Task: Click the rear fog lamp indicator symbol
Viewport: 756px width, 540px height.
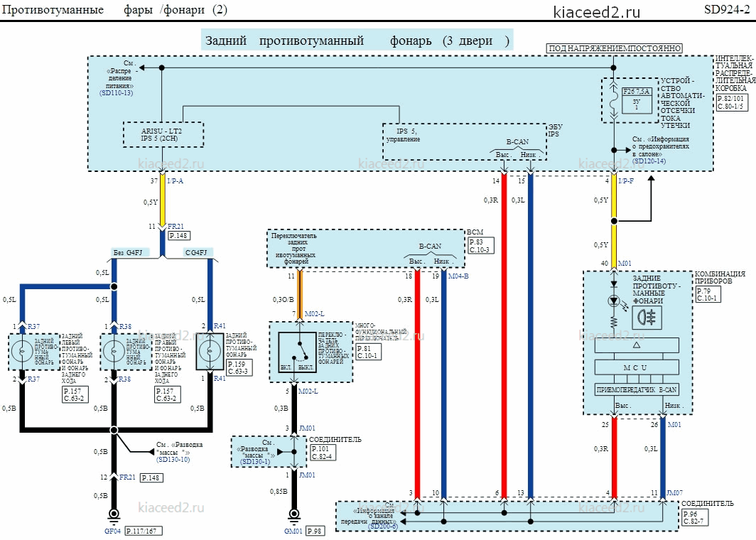Action: point(647,317)
